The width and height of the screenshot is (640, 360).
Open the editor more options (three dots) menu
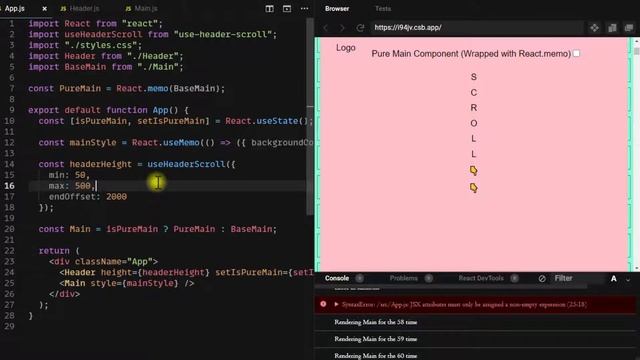click(304, 9)
